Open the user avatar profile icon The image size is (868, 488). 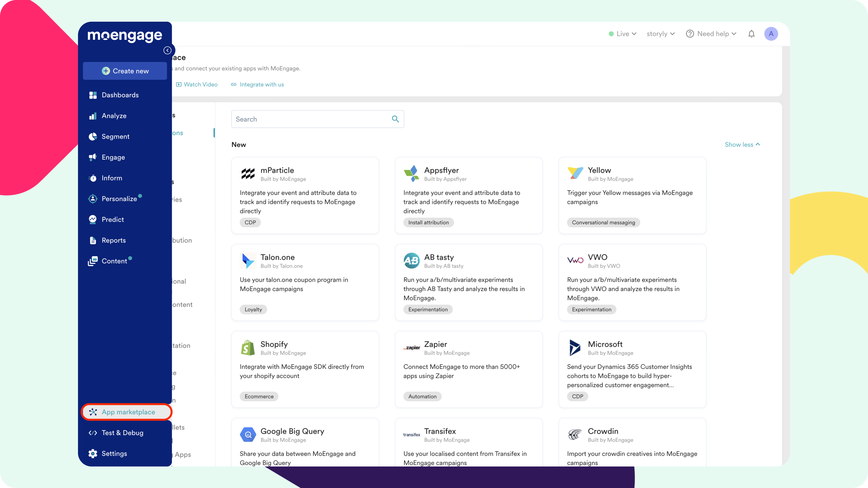(x=771, y=34)
